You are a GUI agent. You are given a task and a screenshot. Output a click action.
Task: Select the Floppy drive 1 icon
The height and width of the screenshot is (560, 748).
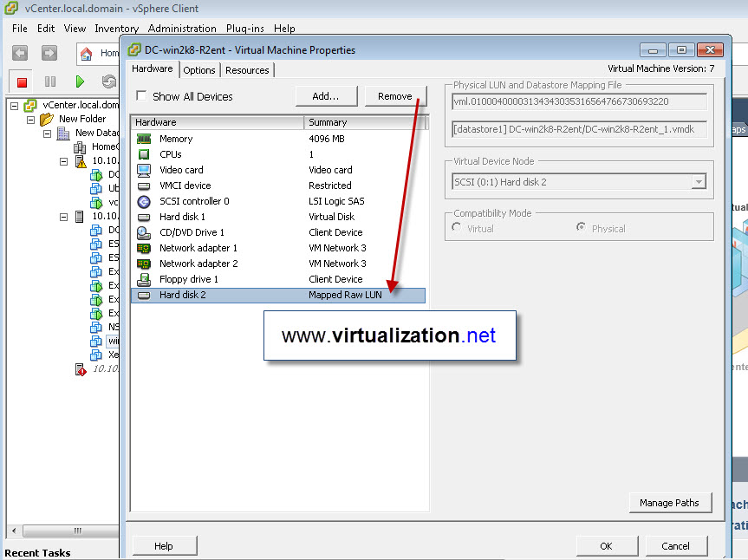(144, 279)
